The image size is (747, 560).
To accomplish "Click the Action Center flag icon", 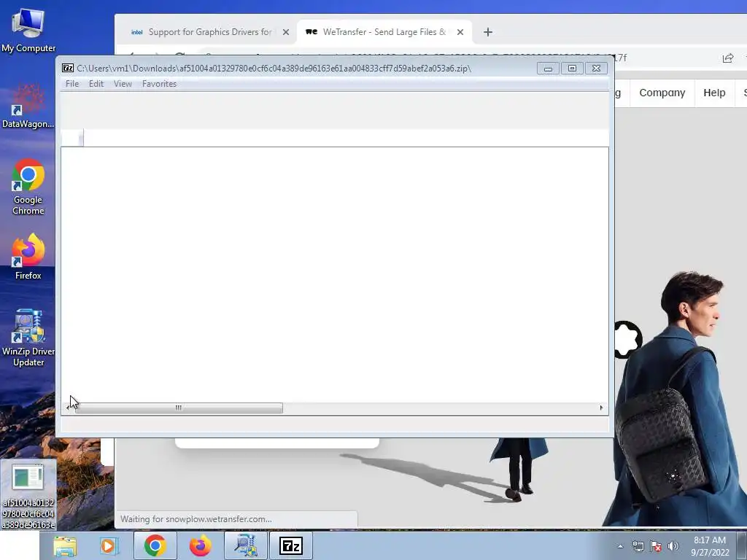I will (656, 546).
